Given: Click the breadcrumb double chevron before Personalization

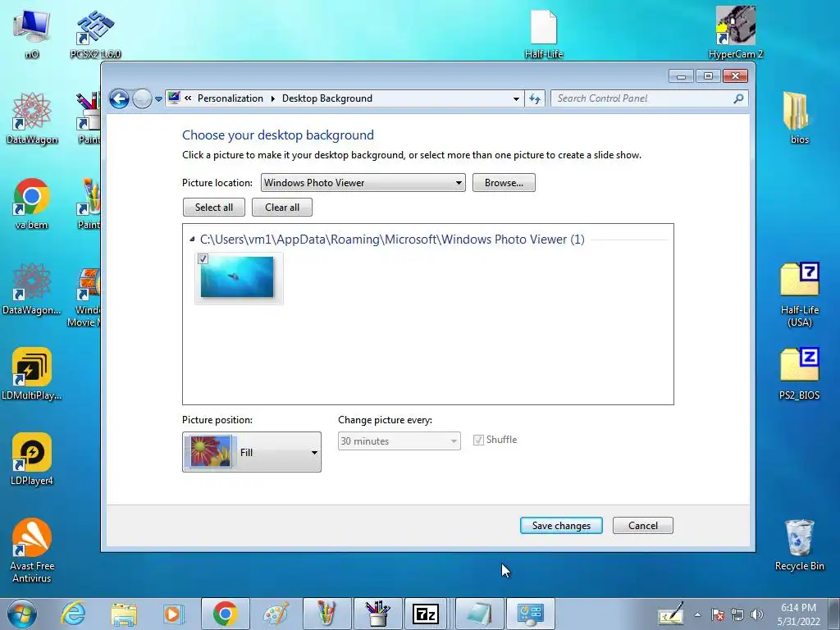Looking at the screenshot, I should [x=188, y=98].
